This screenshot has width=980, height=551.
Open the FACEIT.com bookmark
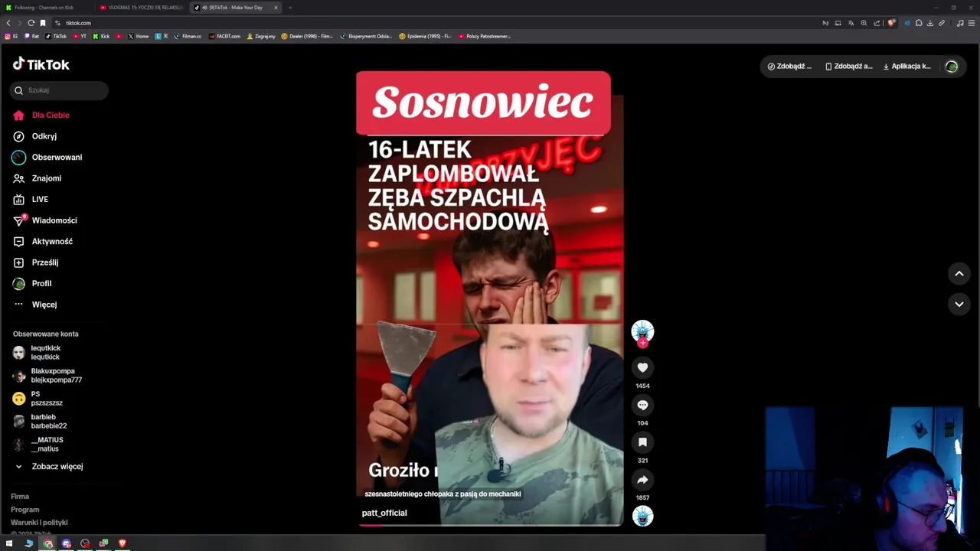225,36
